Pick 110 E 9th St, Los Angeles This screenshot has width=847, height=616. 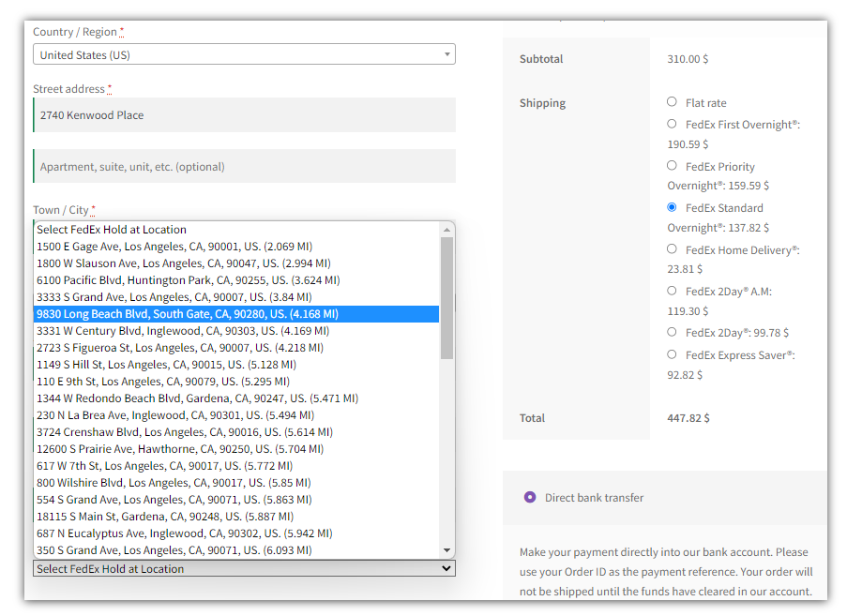click(x=236, y=382)
